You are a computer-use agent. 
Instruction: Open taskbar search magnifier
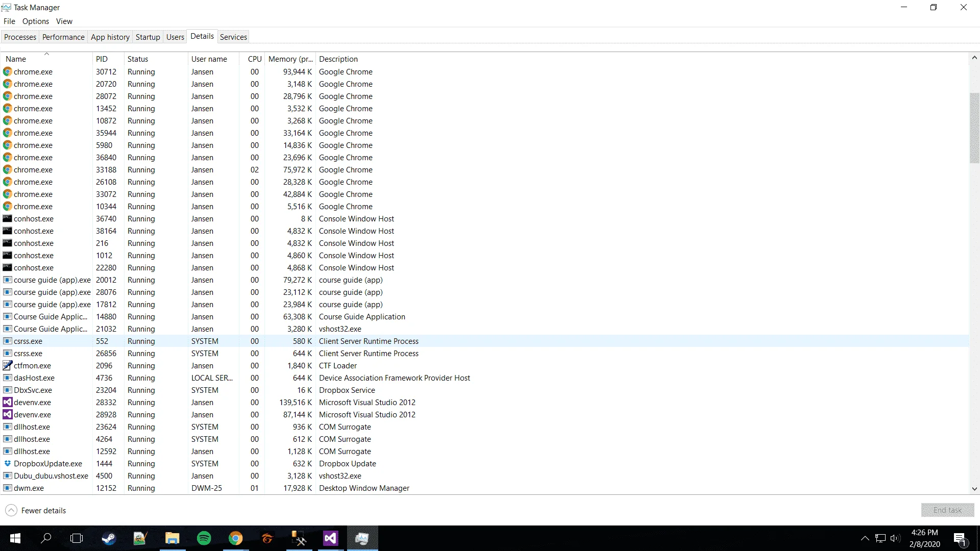46,538
